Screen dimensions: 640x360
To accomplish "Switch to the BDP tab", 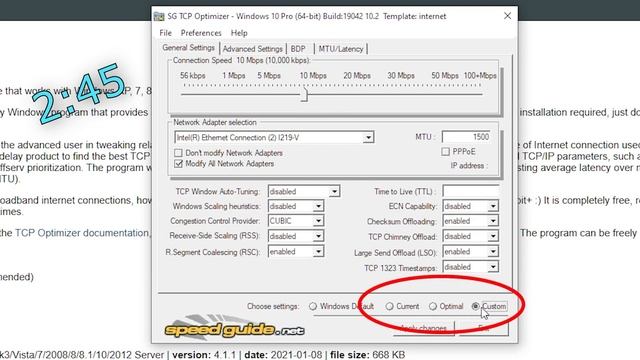I will 298,49.
